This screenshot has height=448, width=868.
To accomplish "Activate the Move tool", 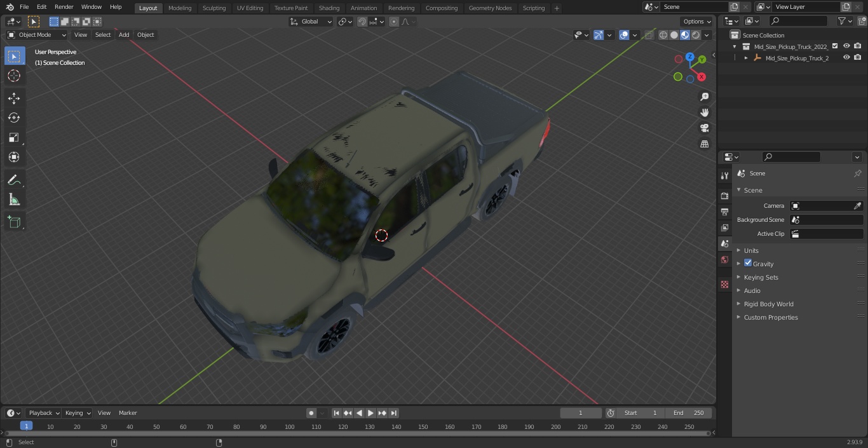I will [x=14, y=98].
